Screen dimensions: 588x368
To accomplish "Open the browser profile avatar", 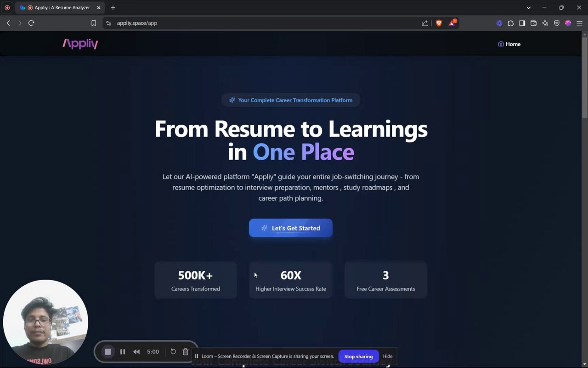I will pyautogui.click(x=568, y=23).
